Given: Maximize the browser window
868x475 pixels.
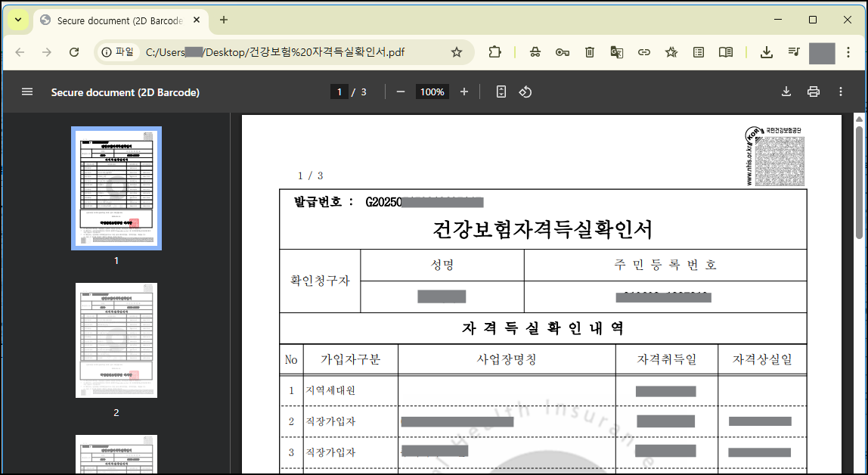Looking at the screenshot, I should click(x=813, y=20).
